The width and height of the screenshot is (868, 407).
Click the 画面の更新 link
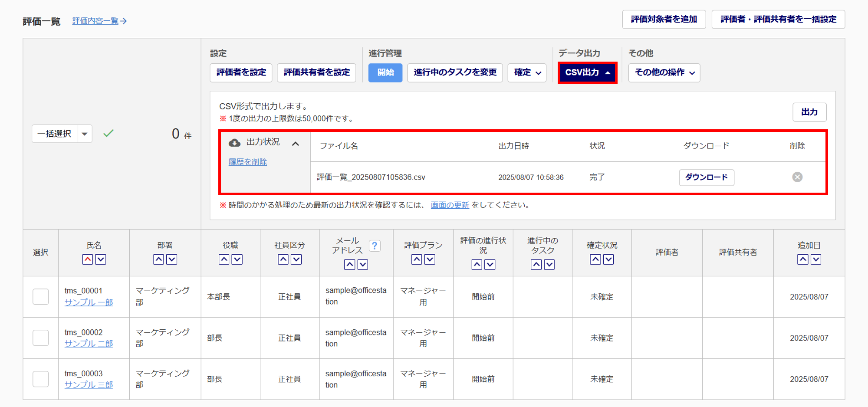(450, 205)
